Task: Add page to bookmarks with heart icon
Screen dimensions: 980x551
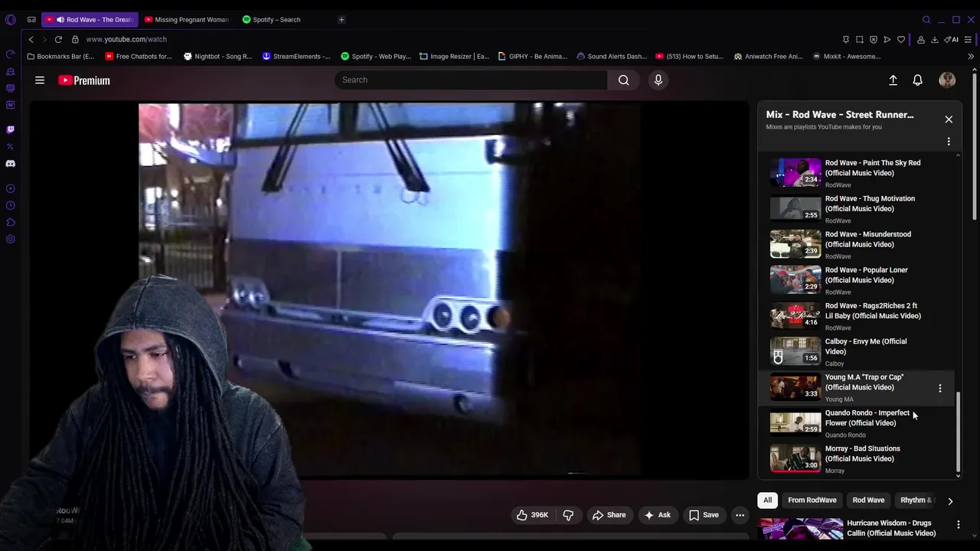Action: pos(901,39)
